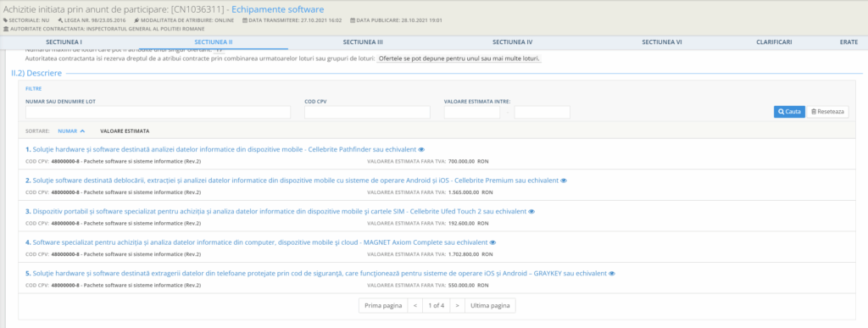Open SECTIUNEA VI tab

click(661, 42)
